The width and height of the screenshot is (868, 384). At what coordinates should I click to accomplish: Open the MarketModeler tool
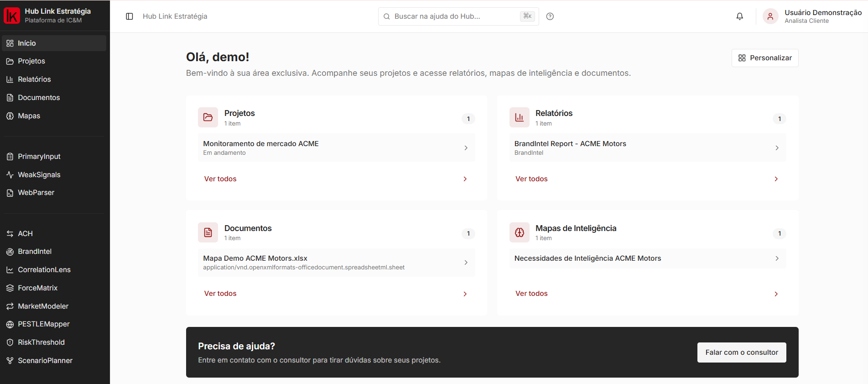pos(54,306)
